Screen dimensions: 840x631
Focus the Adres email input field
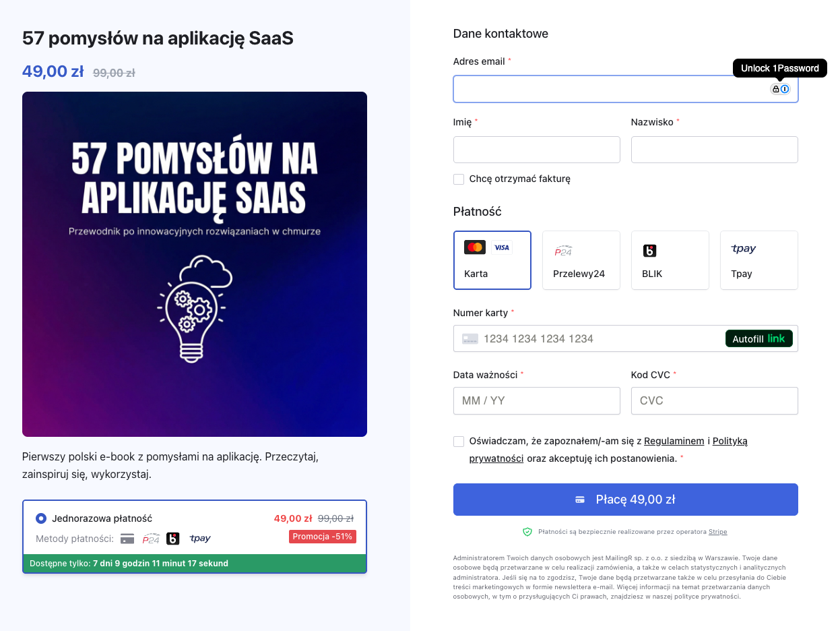[606, 89]
